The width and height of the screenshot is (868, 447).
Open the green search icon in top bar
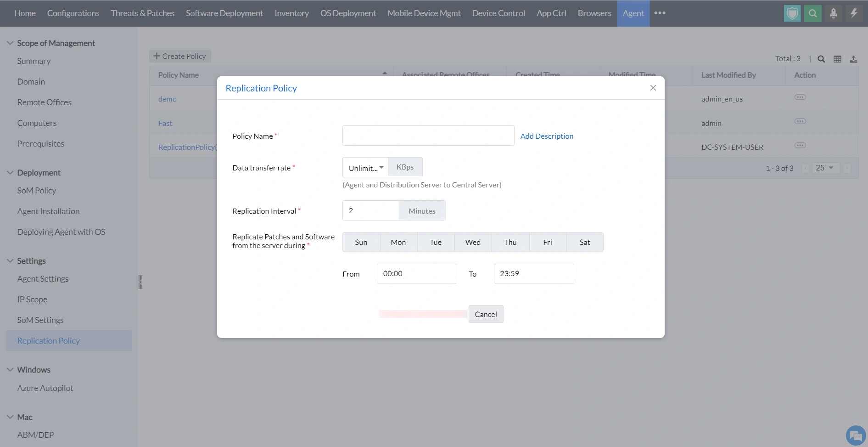click(x=813, y=13)
